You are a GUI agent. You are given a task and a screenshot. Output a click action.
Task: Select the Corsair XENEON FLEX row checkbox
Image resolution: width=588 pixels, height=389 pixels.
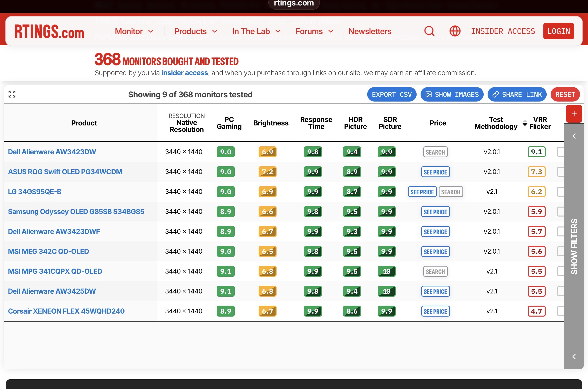[561, 311]
